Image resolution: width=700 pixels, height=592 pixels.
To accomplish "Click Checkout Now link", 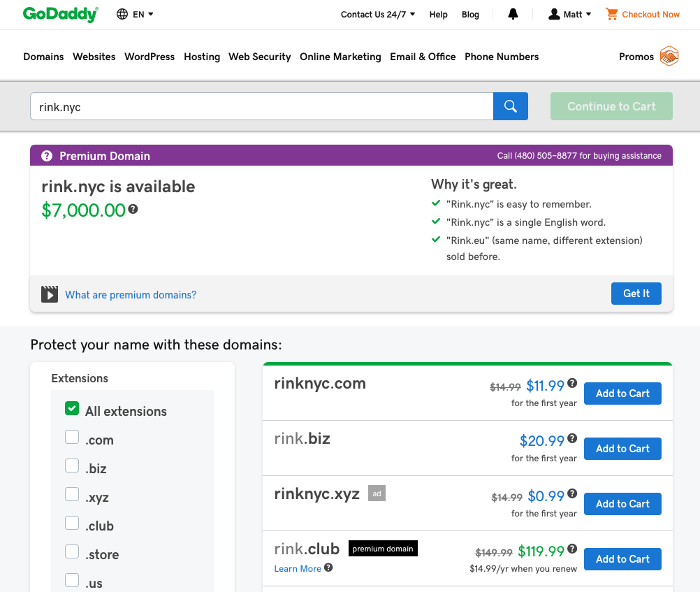I will (x=651, y=14).
